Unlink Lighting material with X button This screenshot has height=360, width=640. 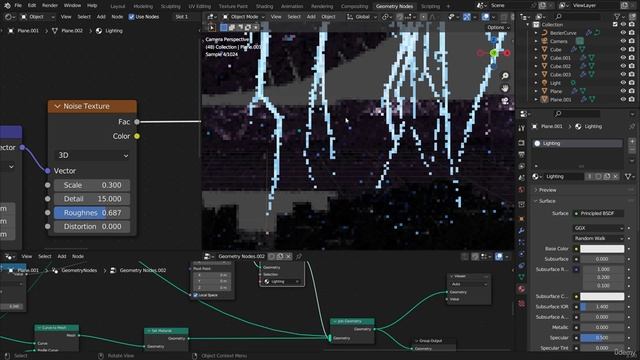[615, 176]
